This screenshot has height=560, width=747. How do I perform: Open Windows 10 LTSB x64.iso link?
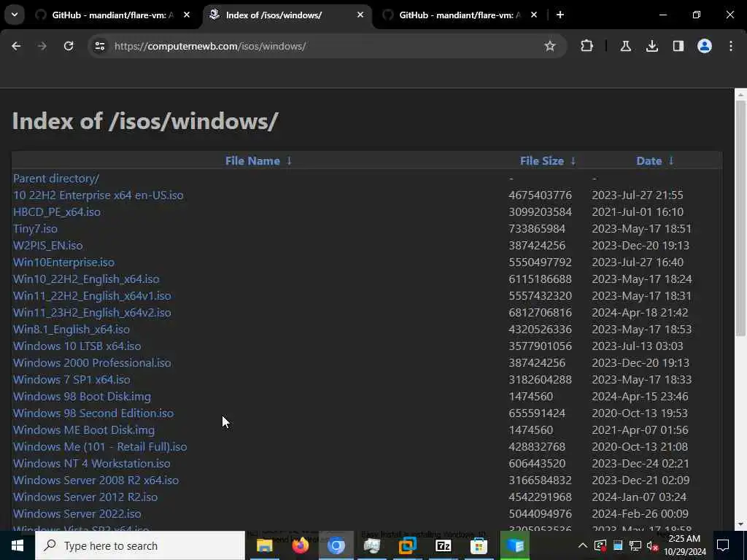tap(77, 346)
